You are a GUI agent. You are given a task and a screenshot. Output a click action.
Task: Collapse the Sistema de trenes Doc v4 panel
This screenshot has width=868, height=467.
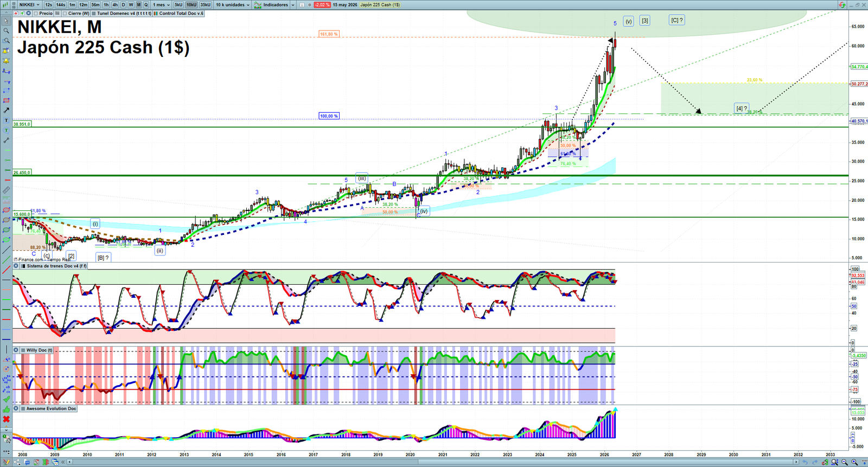[16, 266]
